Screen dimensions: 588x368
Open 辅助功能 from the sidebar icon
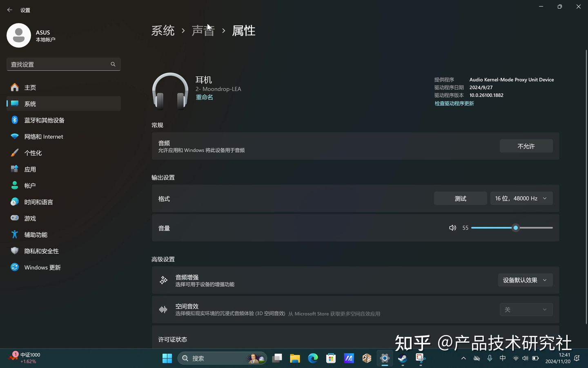pos(14,234)
